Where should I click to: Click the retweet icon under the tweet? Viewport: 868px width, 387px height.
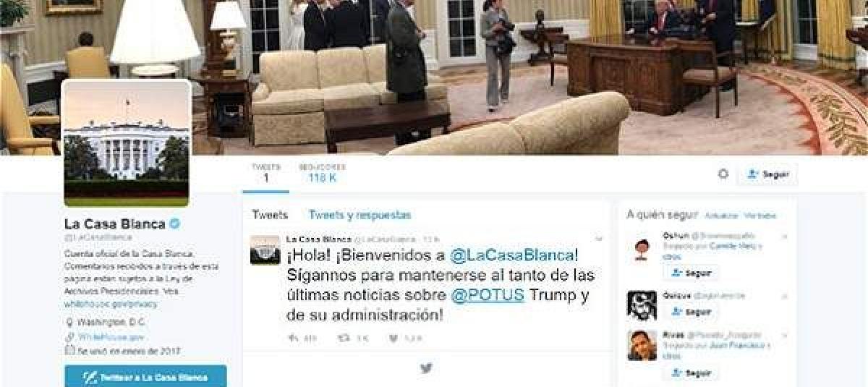click(x=344, y=338)
